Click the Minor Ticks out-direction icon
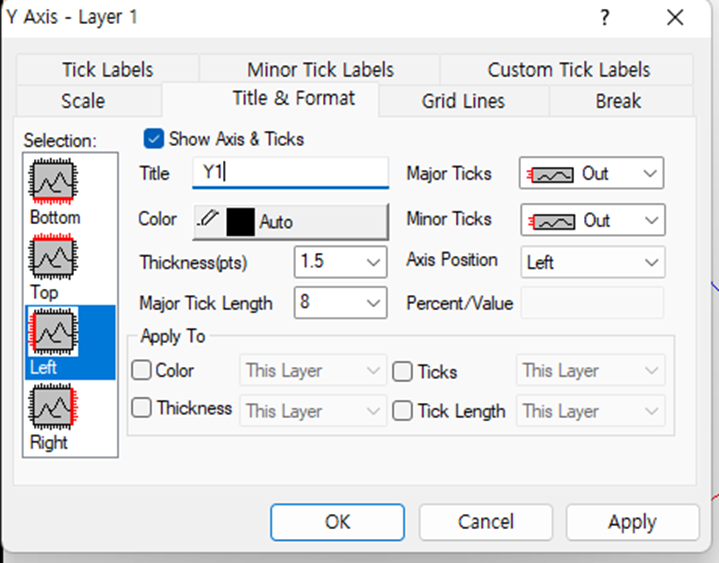719x563 pixels. [551, 221]
